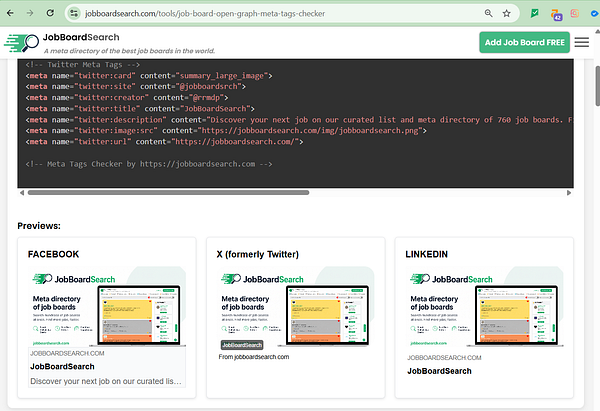Click the LinkedIn preview image
This screenshot has width=600, height=411.
click(484, 307)
